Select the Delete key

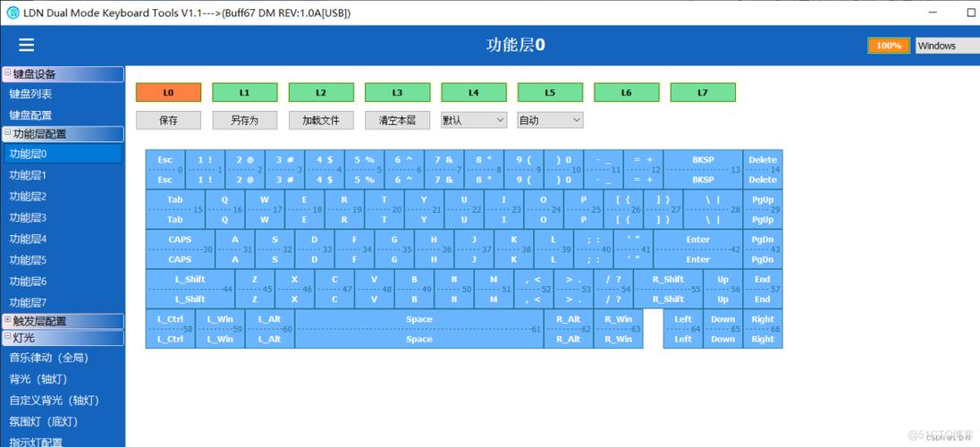(763, 170)
